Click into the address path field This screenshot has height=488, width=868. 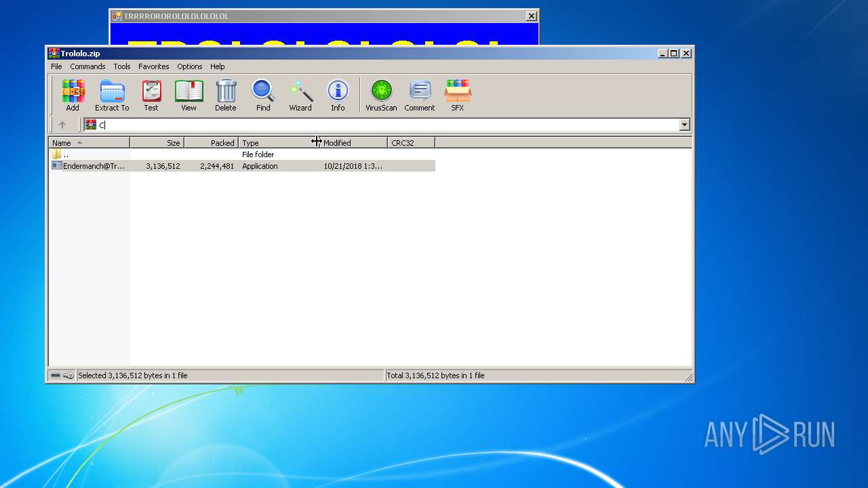tap(387, 125)
